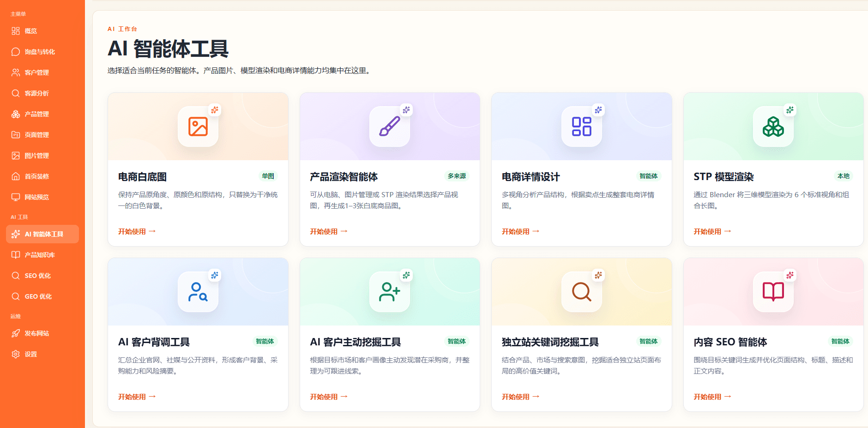Click the card title 电商白底图

click(142, 177)
